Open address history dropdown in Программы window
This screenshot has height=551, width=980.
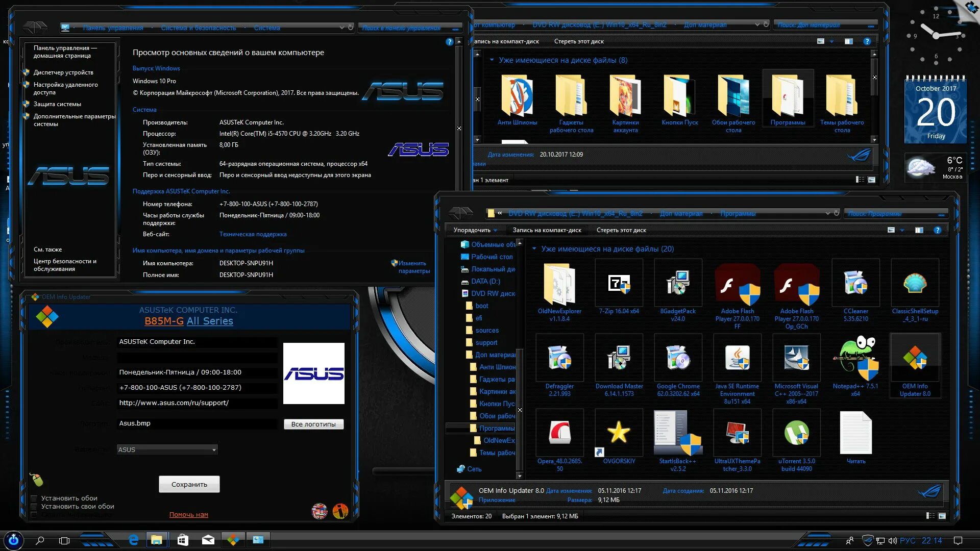click(827, 213)
